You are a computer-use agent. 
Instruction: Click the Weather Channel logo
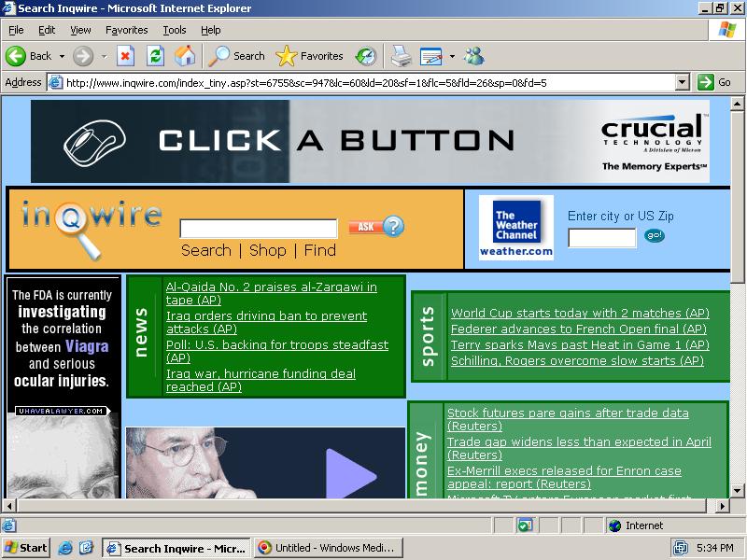pos(516,228)
